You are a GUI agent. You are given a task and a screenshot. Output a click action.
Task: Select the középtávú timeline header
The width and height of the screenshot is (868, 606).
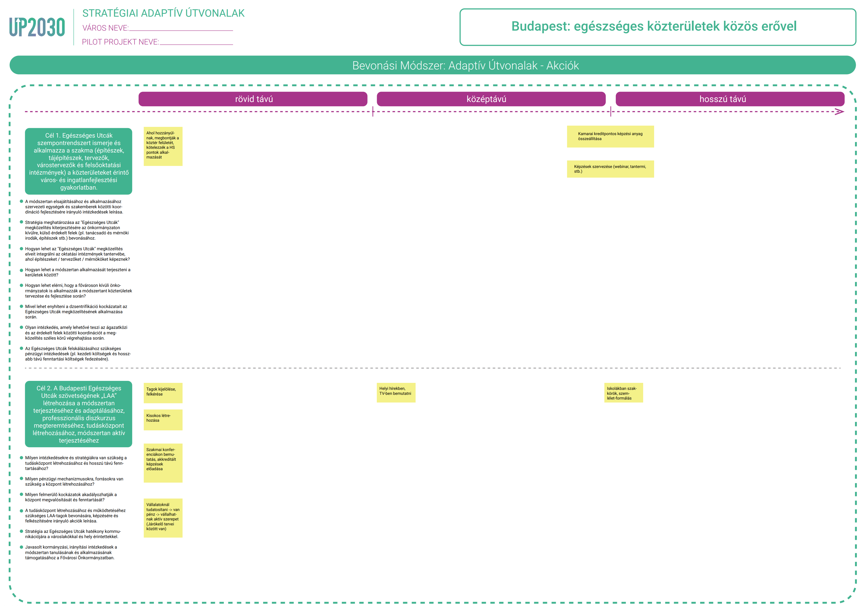point(491,99)
